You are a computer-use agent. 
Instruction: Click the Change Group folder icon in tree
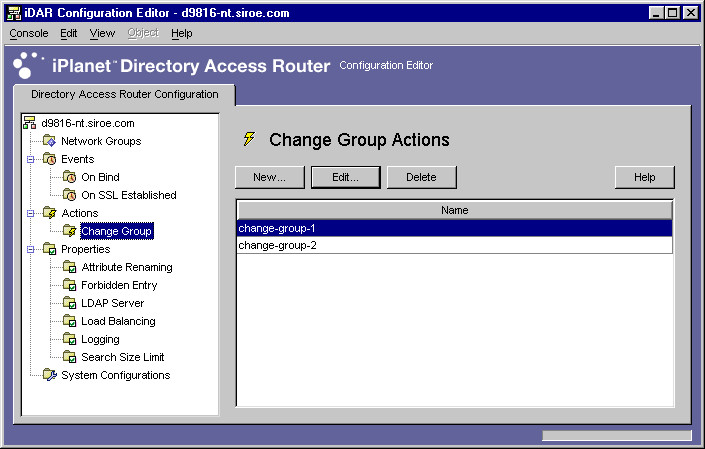[70, 231]
